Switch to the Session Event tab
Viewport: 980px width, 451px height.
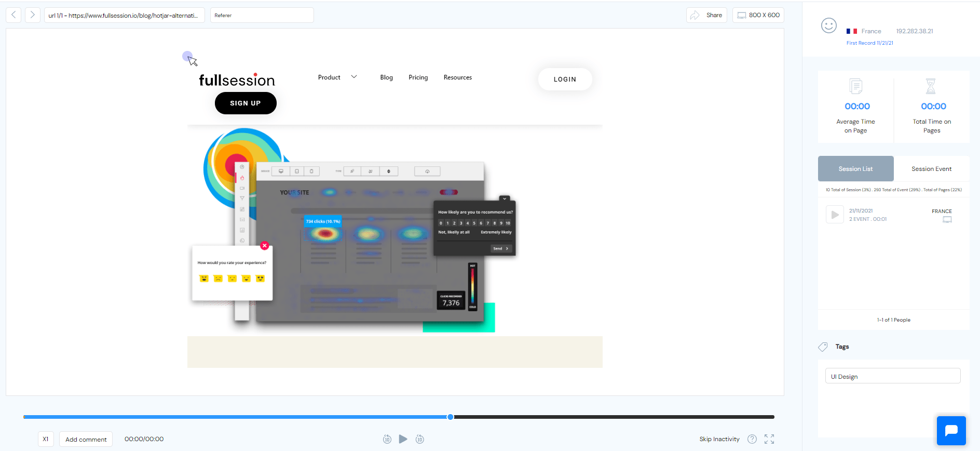pyautogui.click(x=931, y=169)
